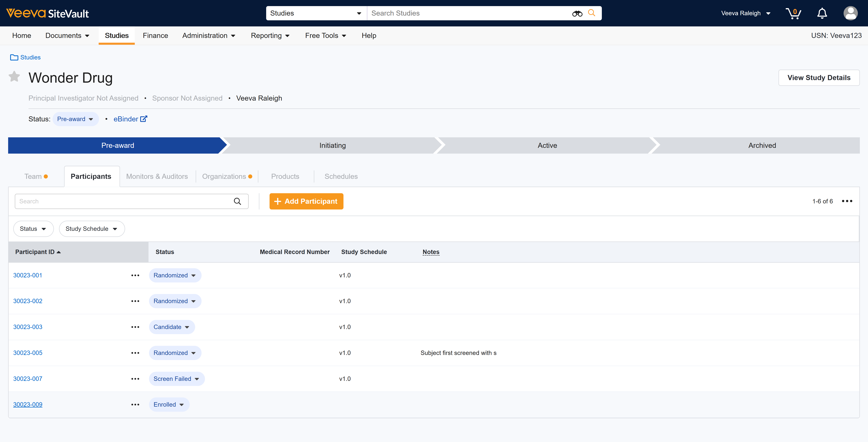Viewport: 868px width, 442px height.
Task: Open the participants table options ellipsis
Action: coord(847,201)
